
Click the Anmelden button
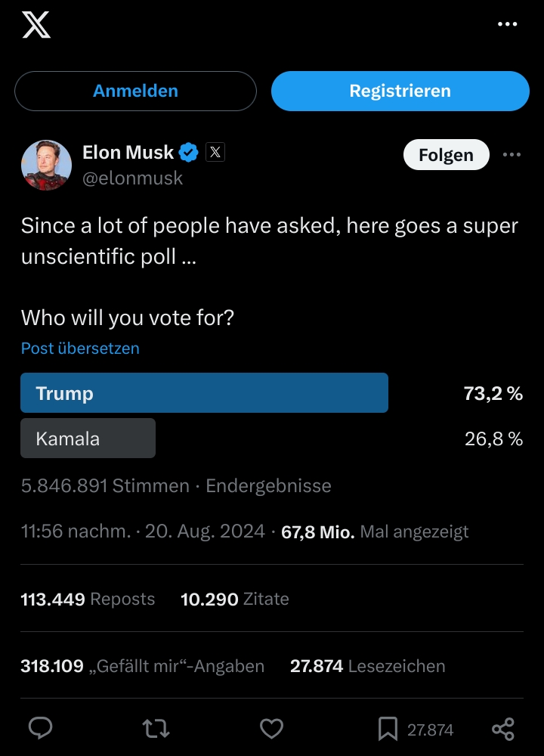[x=135, y=91]
